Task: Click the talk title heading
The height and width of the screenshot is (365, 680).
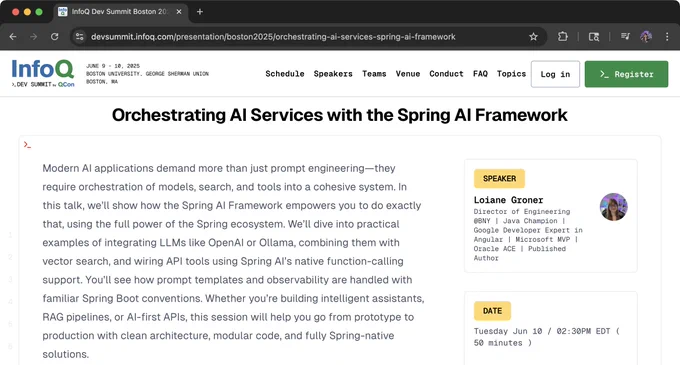Action: coord(340,115)
